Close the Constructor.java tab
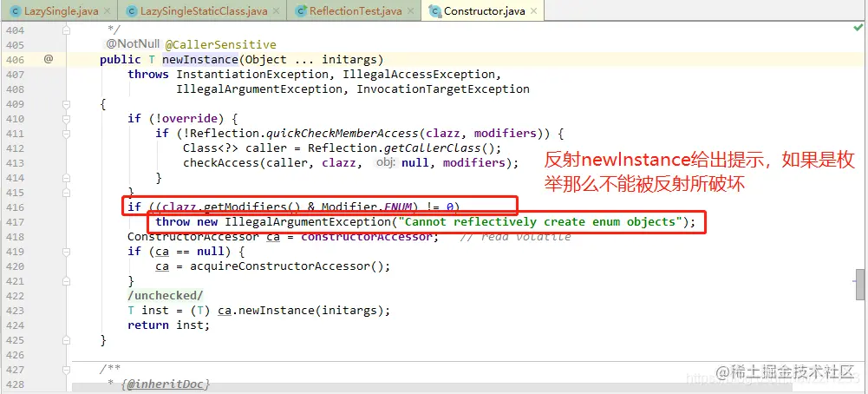This screenshot has width=868, height=394. [x=533, y=11]
